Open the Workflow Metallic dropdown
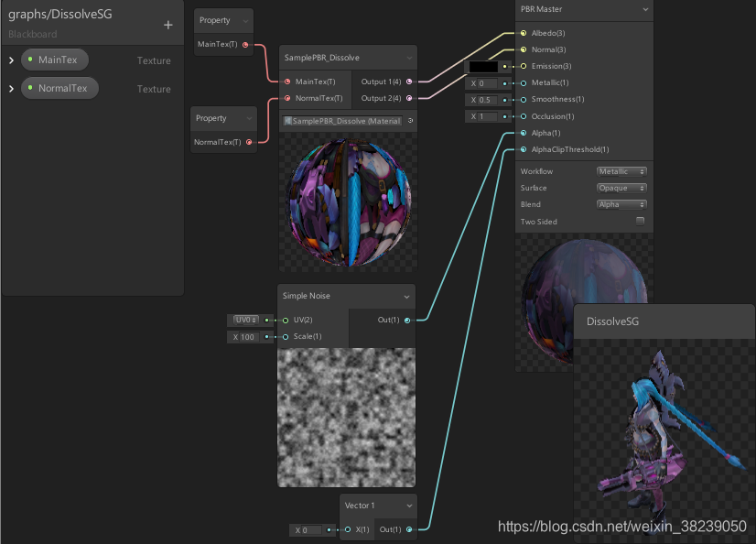Screen dimensions: 756x544 pyautogui.click(x=621, y=171)
